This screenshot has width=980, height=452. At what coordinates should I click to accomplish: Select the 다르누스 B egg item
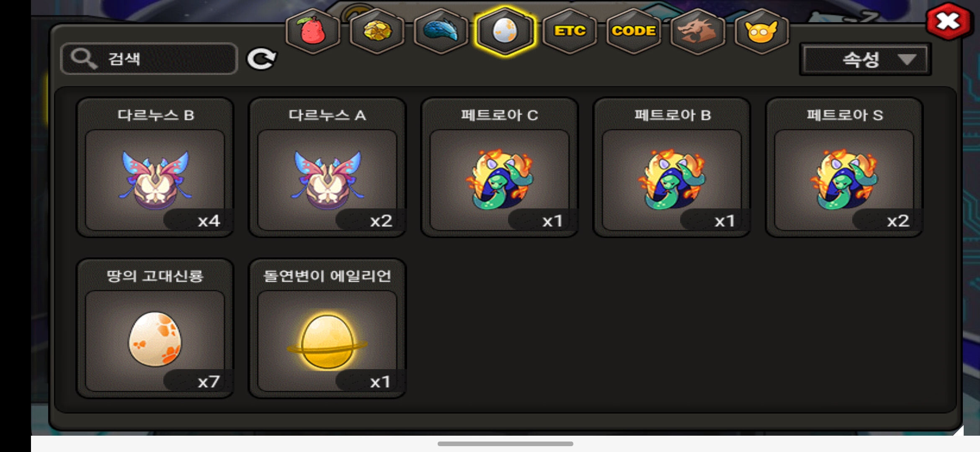click(x=155, y=167)
